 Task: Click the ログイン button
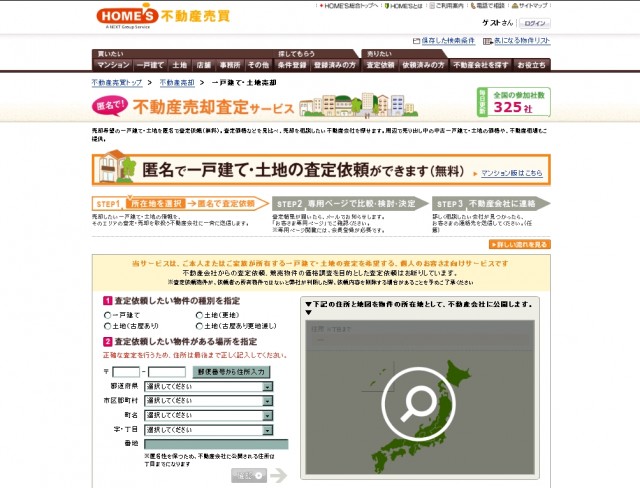535,23
